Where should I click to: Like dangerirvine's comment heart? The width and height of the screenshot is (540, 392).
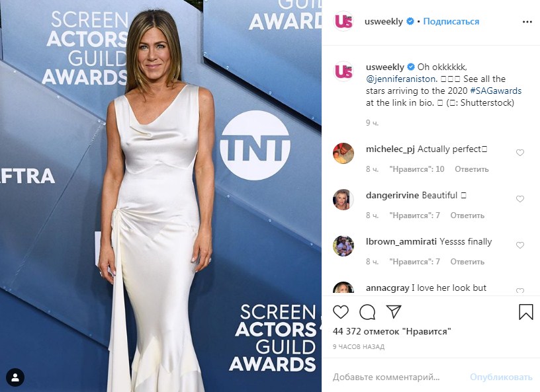click(x=520, y=198)
